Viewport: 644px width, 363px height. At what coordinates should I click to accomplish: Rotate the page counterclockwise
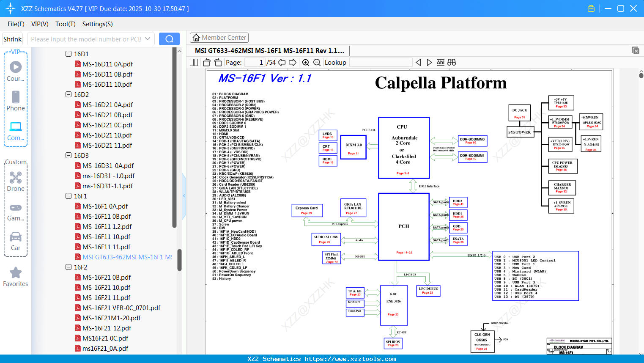pos(207,63)
